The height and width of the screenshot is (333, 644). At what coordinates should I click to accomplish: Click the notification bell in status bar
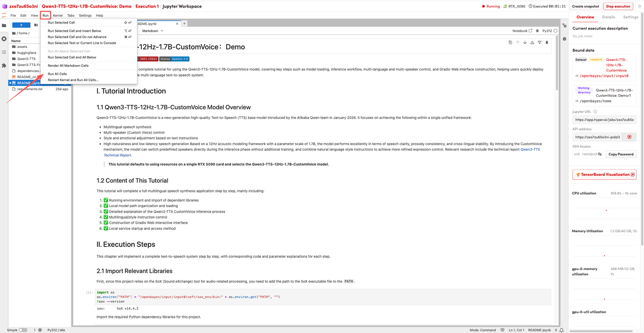pos(561,330)
